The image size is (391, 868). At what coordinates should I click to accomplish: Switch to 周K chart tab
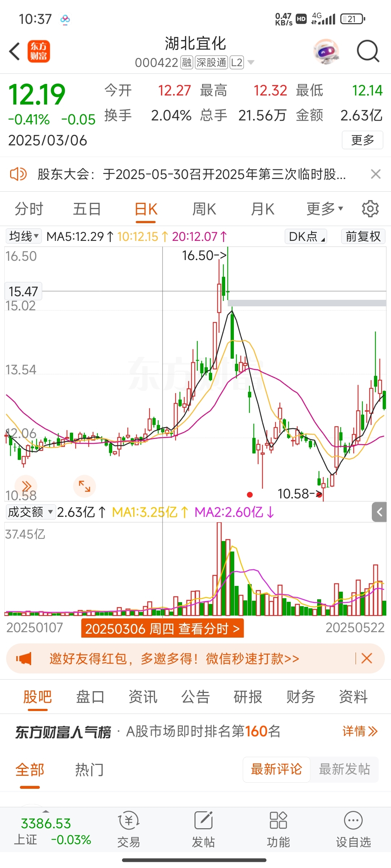click(x=204, y=209)
